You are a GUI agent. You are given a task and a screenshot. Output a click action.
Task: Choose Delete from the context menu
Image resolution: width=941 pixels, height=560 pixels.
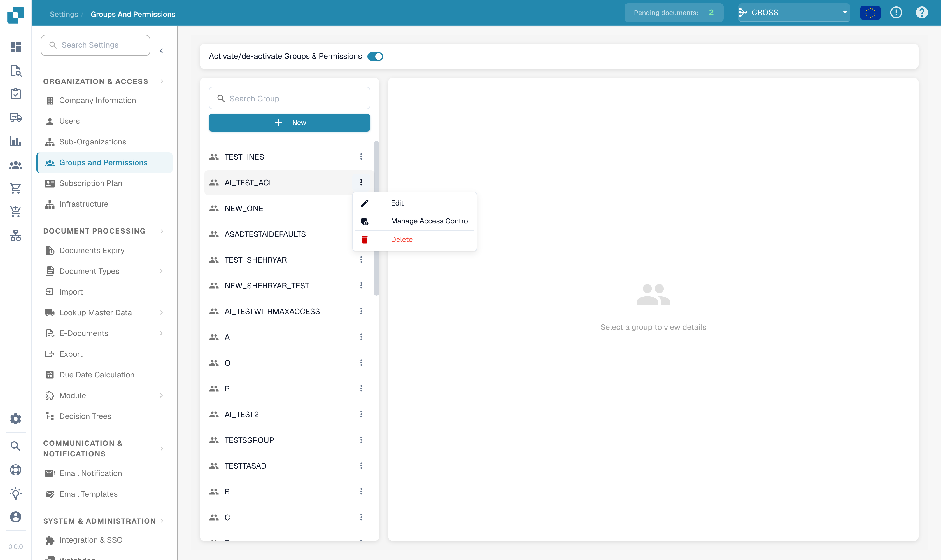point(414,240)
